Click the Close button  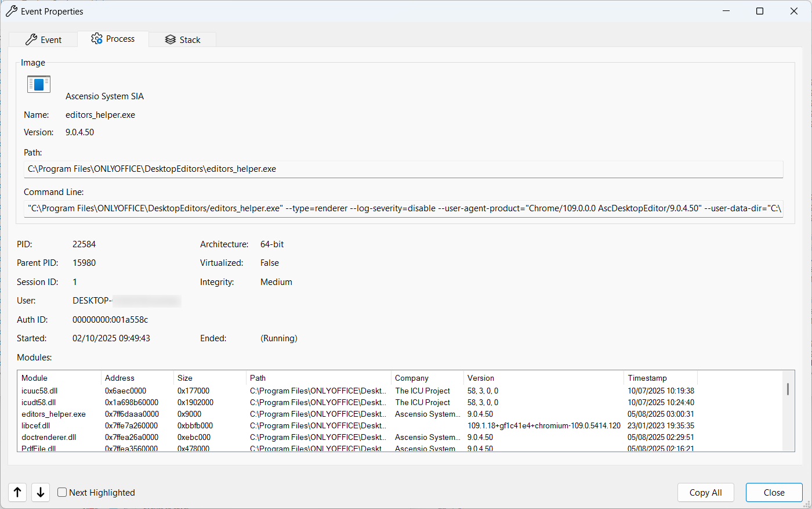[774, 493]
